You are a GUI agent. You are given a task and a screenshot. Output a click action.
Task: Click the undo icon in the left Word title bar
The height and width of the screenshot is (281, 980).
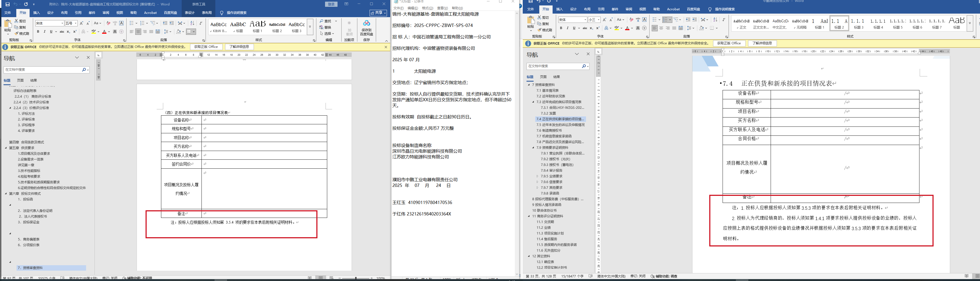click(15, 4)
